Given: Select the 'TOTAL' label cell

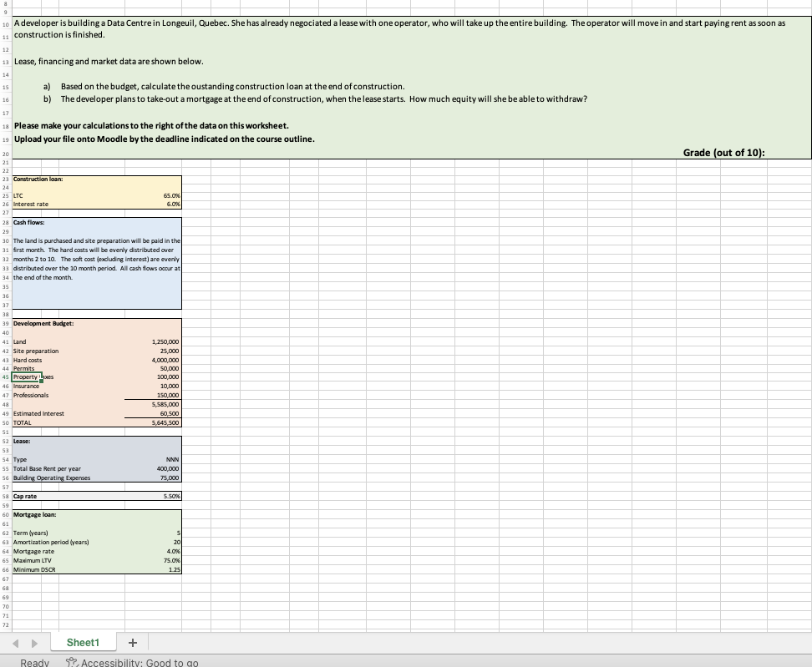Looking at the screenshot, I should click(23, 422).
